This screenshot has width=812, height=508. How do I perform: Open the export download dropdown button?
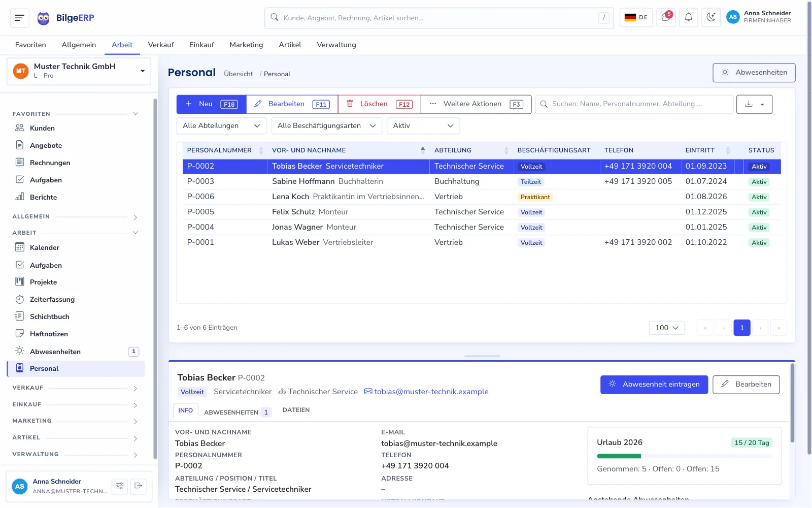tap(754, 104)
